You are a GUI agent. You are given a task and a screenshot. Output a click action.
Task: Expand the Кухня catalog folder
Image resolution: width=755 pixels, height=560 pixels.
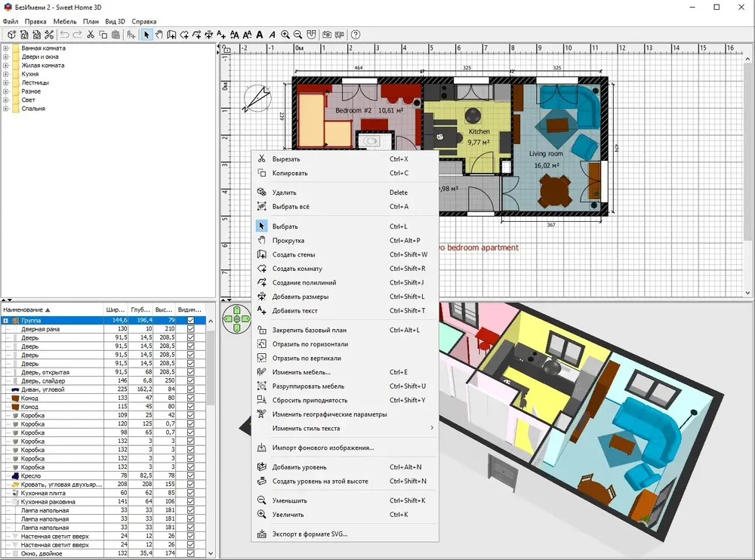pos(6,74)
